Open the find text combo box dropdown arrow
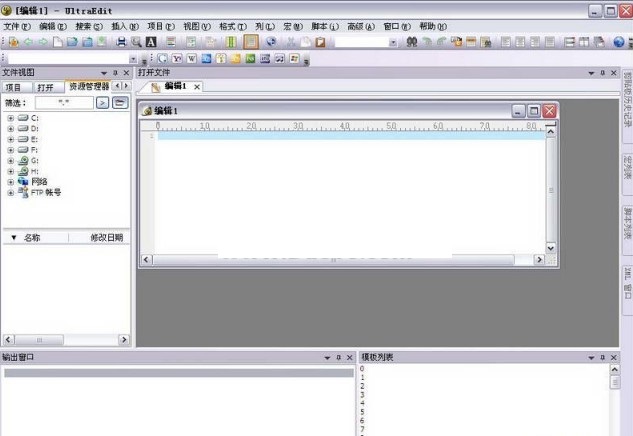The height and width of the screenshot is (436, 633). coord(392,42)
